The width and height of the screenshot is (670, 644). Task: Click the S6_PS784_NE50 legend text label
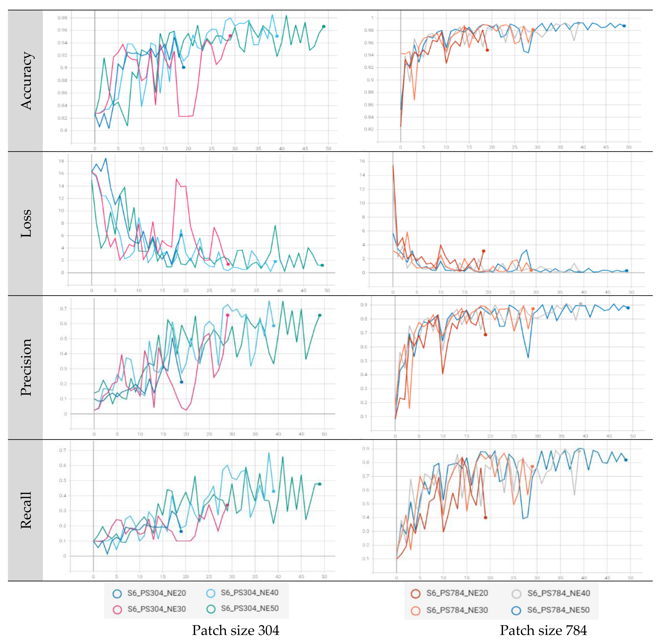coord(558,610)
